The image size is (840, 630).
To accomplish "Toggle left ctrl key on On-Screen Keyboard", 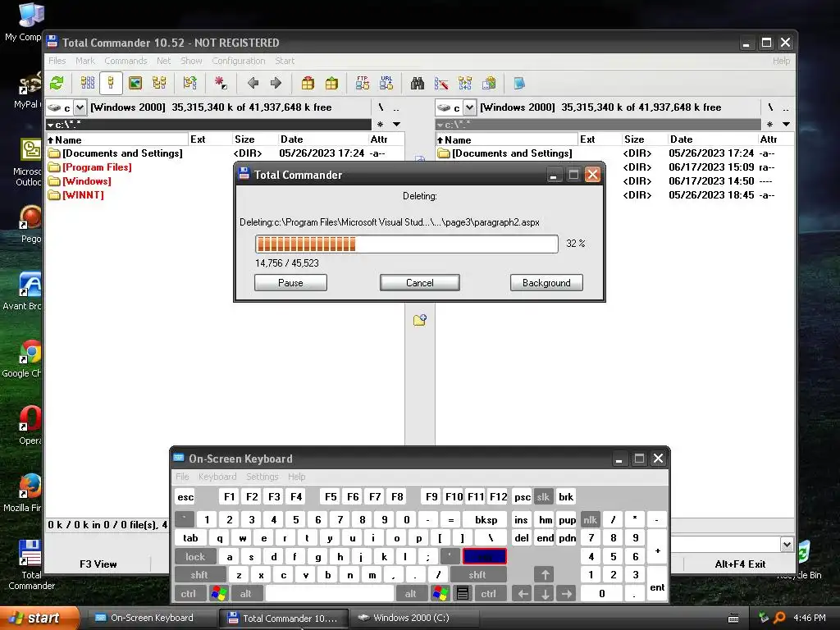I will coord(188,594).
